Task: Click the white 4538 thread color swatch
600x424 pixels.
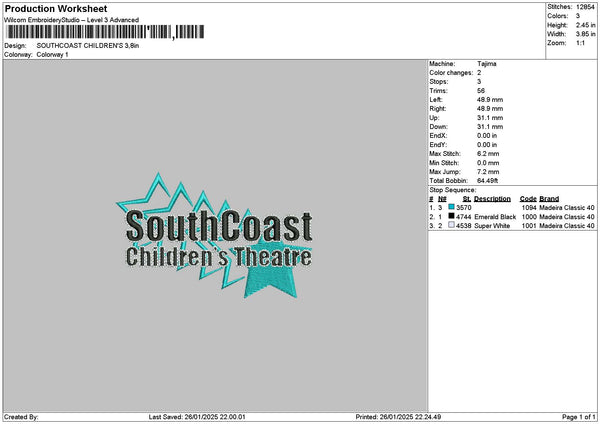Action: coord(452,225)
